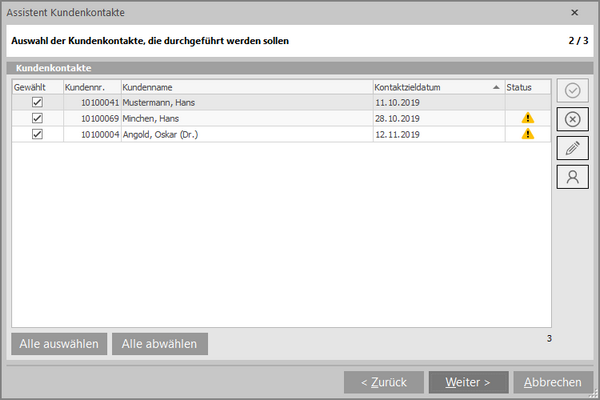600x400 pixels.
Task: Click the Gewählt column header
Action: coord(37,87)
